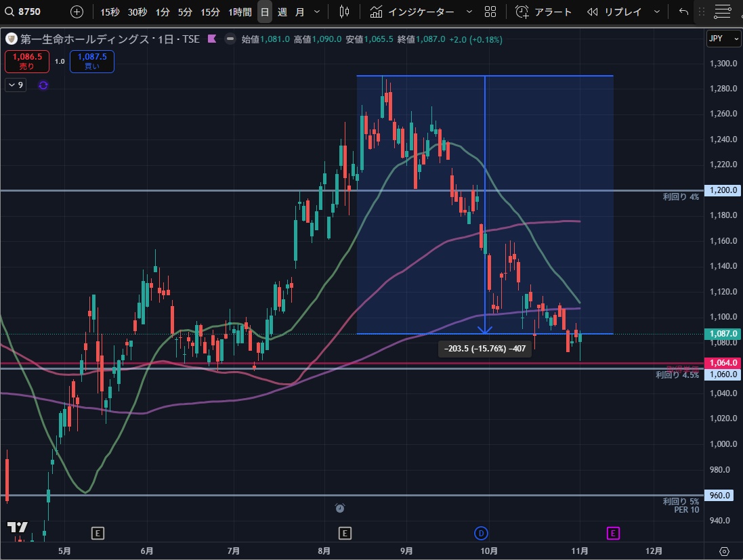Click the 1,087.5 買い buy button
Image resolution: width=743 pixels, height=560 pixels.
92,62
